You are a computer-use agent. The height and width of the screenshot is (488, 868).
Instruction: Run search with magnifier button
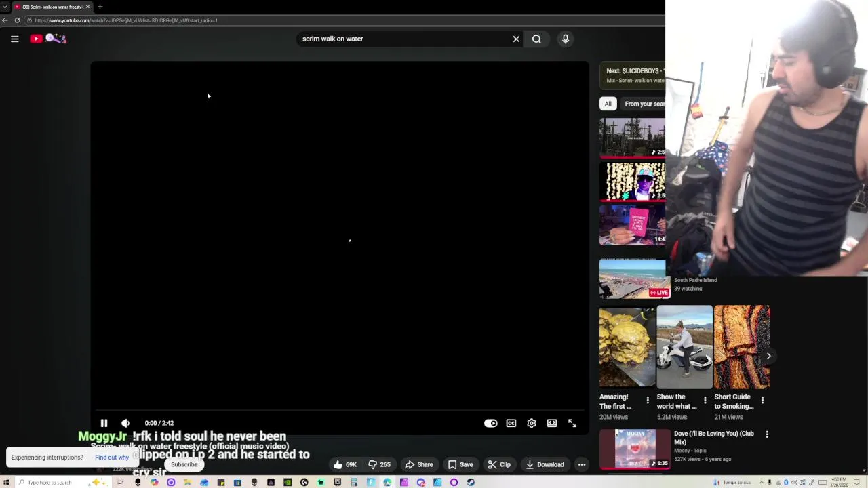point(536,39)
